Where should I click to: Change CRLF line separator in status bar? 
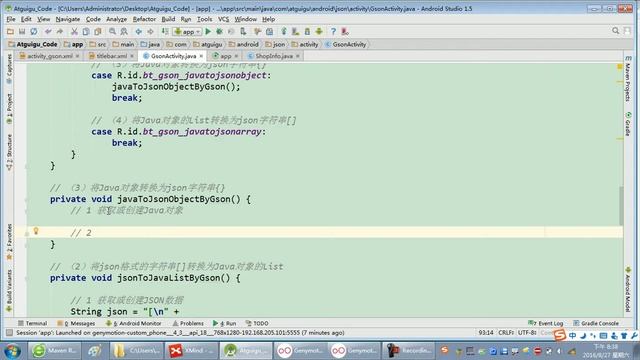tap(506, 333)
